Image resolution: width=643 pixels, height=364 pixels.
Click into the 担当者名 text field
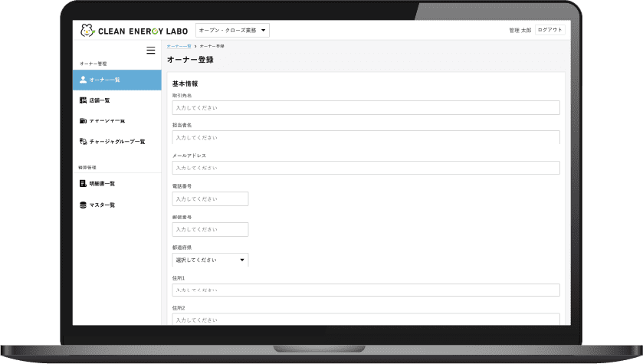click(366, 138)
